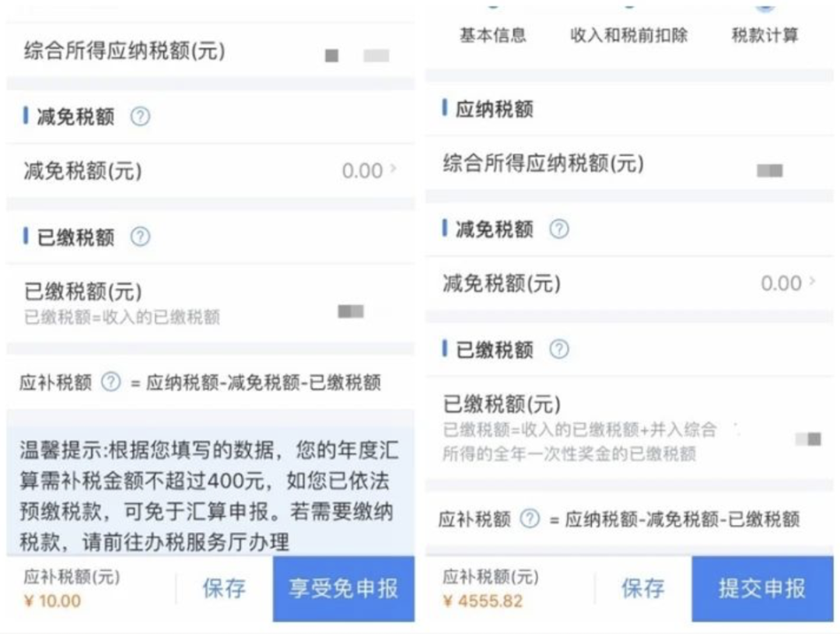840x634 pixels.
Task: Tap help icon beside left 减免税额 heading
Action: click(140, 116)
